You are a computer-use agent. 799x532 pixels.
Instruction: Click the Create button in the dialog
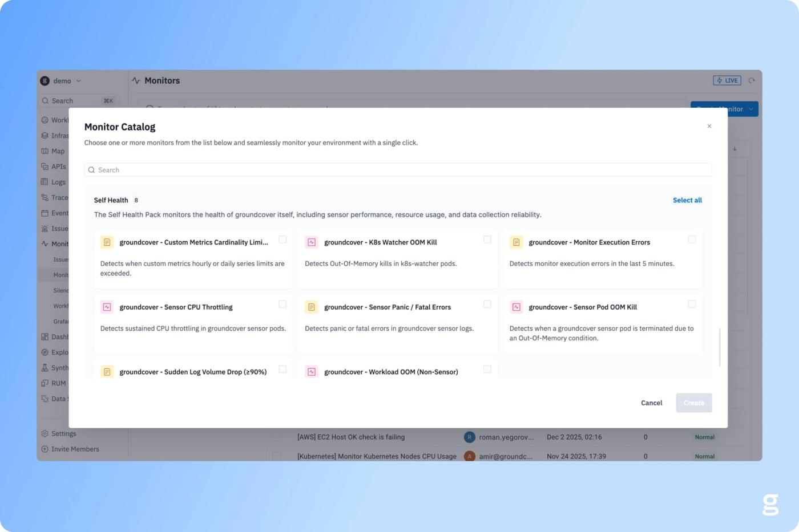click(694, 403)
